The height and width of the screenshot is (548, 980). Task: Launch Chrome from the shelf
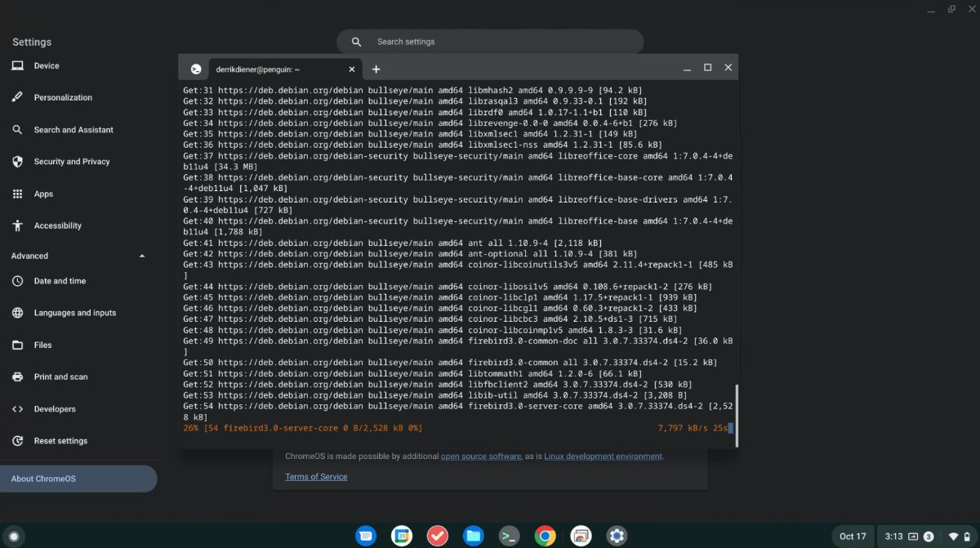544,536
